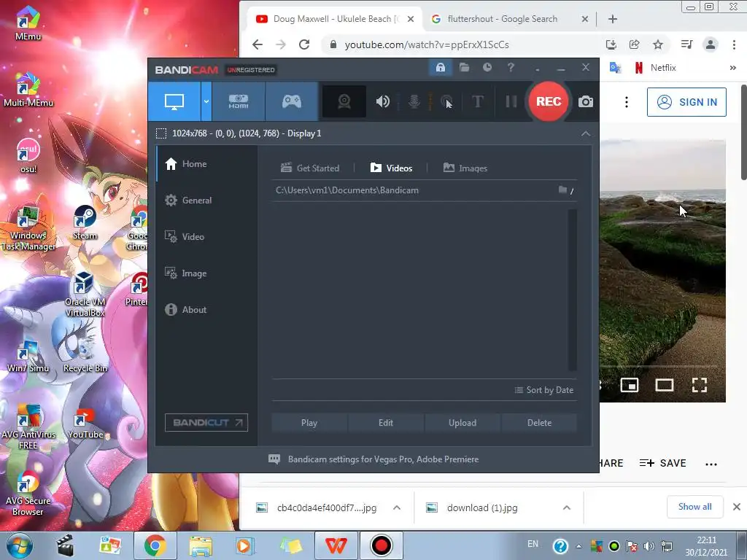Open WPS Office from taskbar
This screenshot has width=747, height=560.
click(x=336, y=545)
